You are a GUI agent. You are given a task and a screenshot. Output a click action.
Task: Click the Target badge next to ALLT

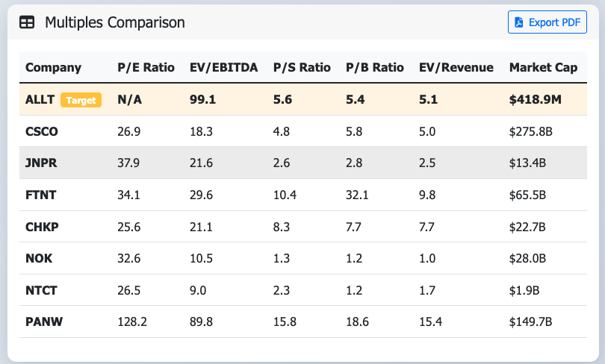(81, 100)
